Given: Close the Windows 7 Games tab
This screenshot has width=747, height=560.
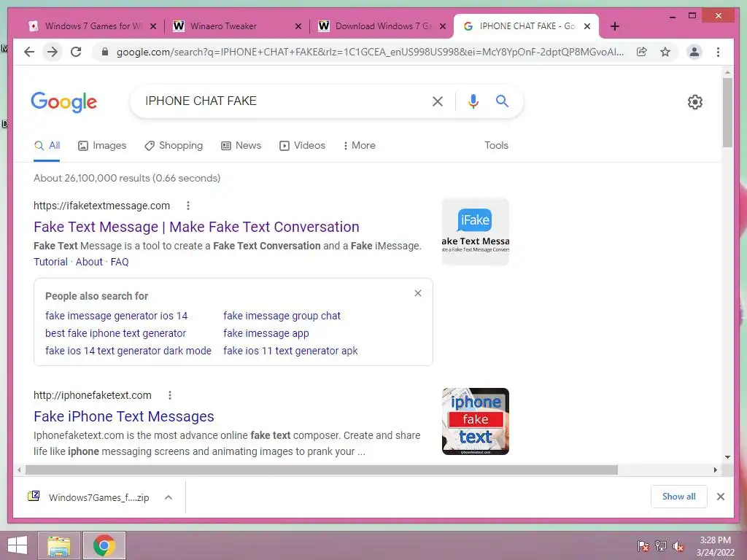Looking at the screenshot, I should [153, 26].
